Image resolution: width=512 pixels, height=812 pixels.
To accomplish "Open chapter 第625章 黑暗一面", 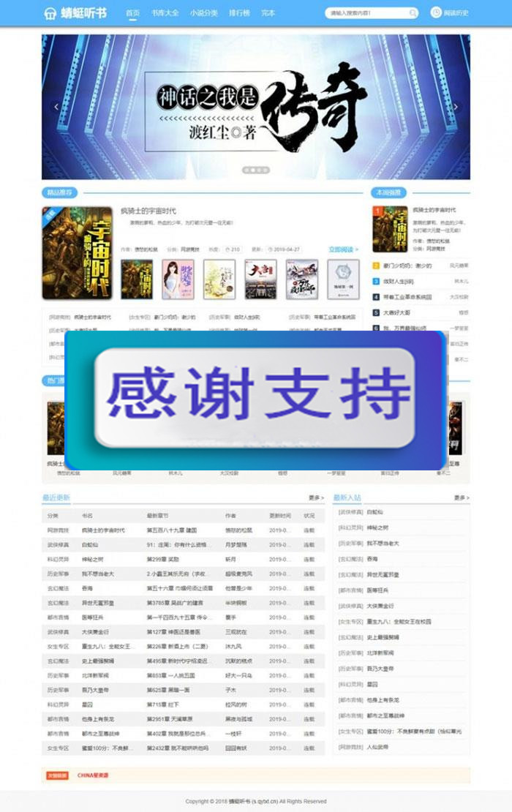I will [x=167, y=690].
